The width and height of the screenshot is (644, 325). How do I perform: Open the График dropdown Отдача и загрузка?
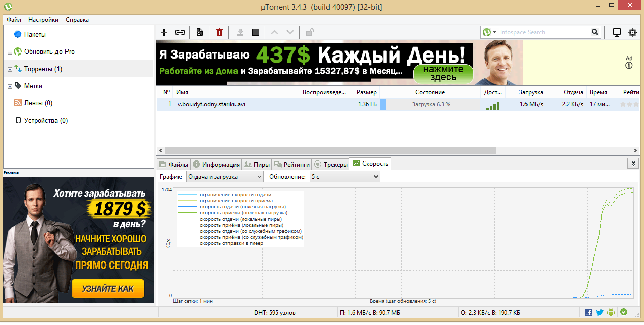click(x=224, y=177)
